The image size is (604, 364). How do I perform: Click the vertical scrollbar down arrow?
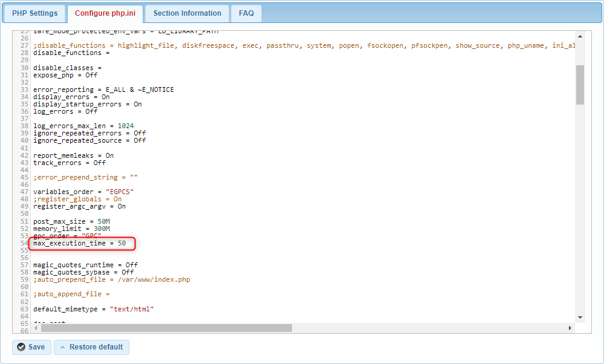pyautogui.click(x=580, y=317)
